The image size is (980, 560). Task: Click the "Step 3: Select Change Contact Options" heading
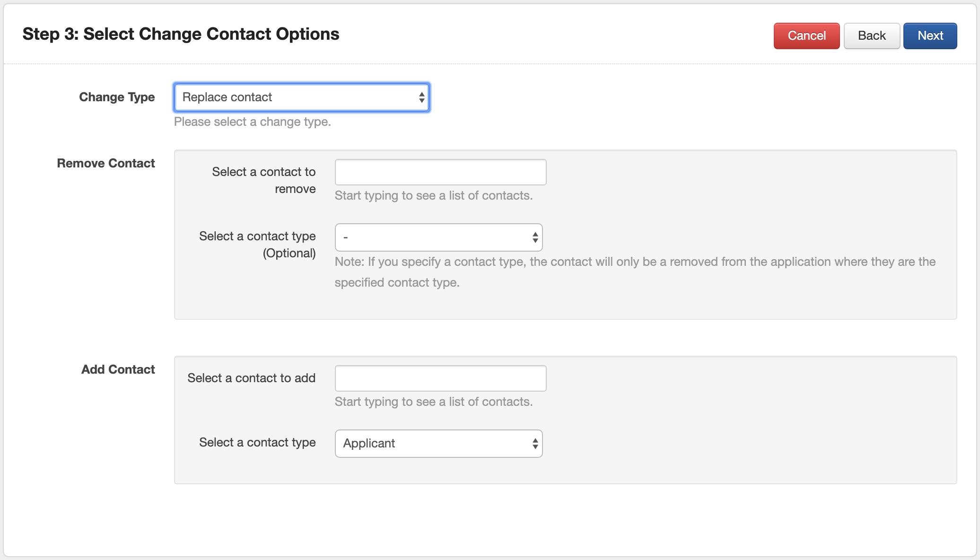[181, 34]
